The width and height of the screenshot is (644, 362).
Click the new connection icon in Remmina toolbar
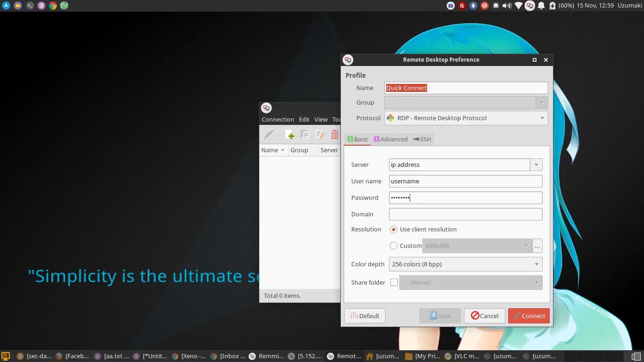pos(289,135)
